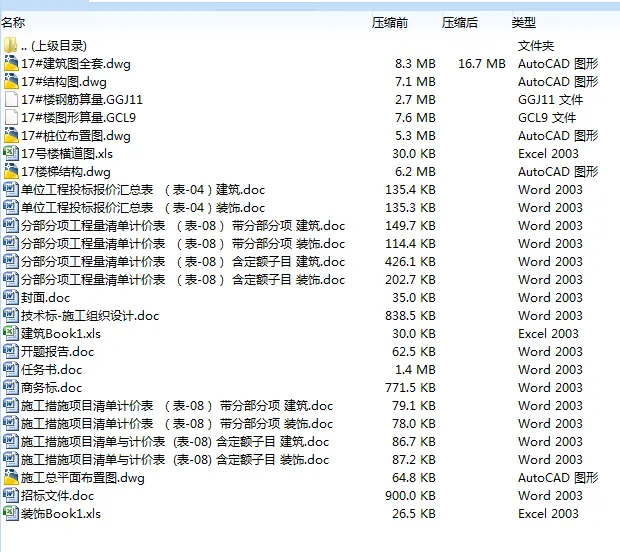The height and width of the screenshot is (552, 620).
Task: Select file name 商务标.doc
Action: 51,388
